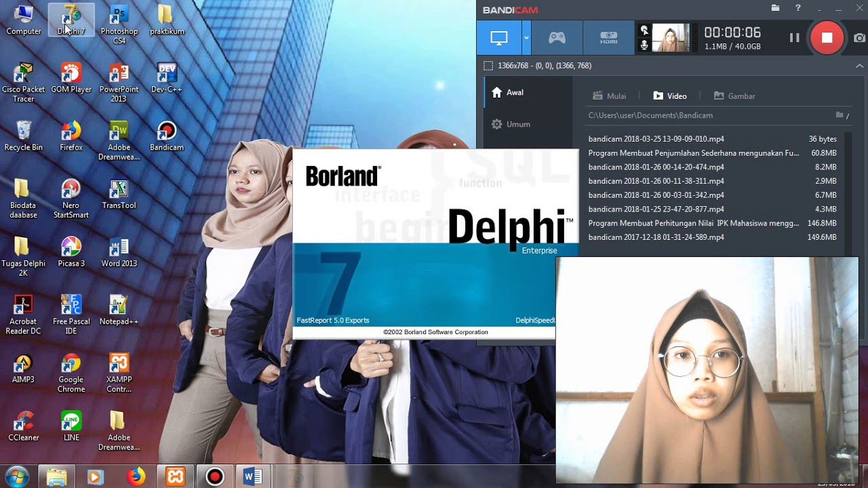The height and width of the screenshot is (488, 868).
Task: Open Picasa 3 desktop shortcut
Action: [x=71, y=252]
